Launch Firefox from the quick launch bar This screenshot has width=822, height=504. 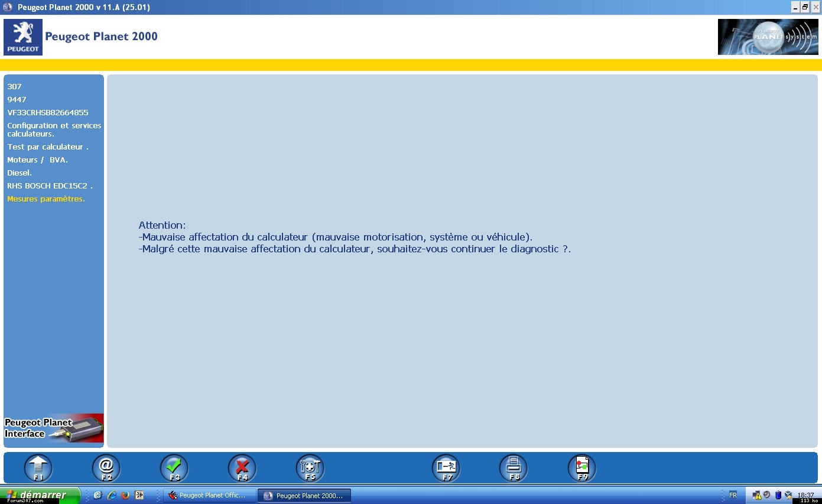pyautogui.click(x=125, y=496)
